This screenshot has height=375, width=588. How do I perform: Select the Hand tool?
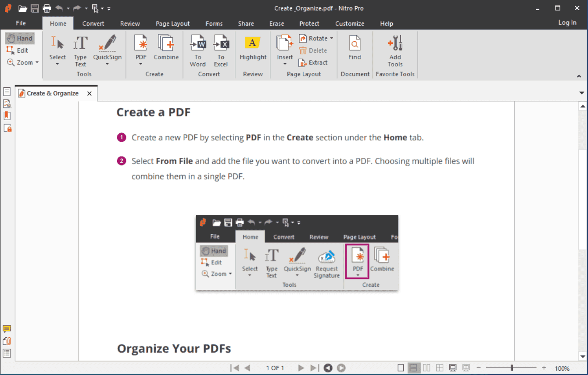tap(20, 38)
